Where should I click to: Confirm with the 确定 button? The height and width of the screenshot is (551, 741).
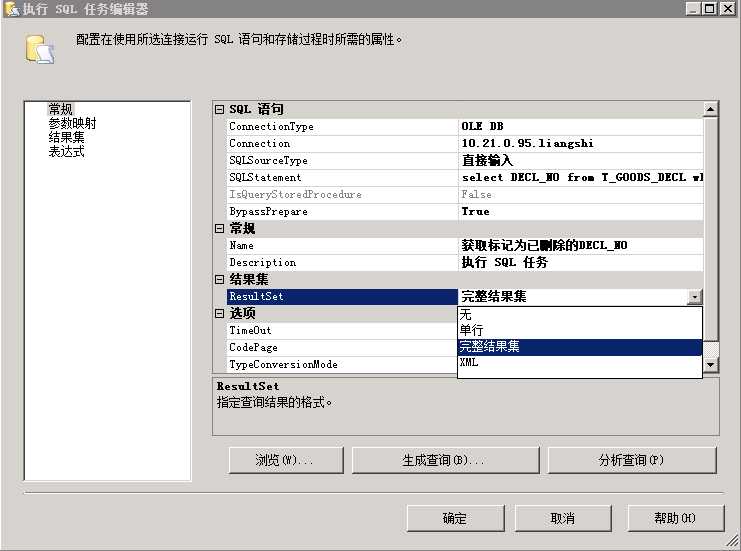coord(455,518)
